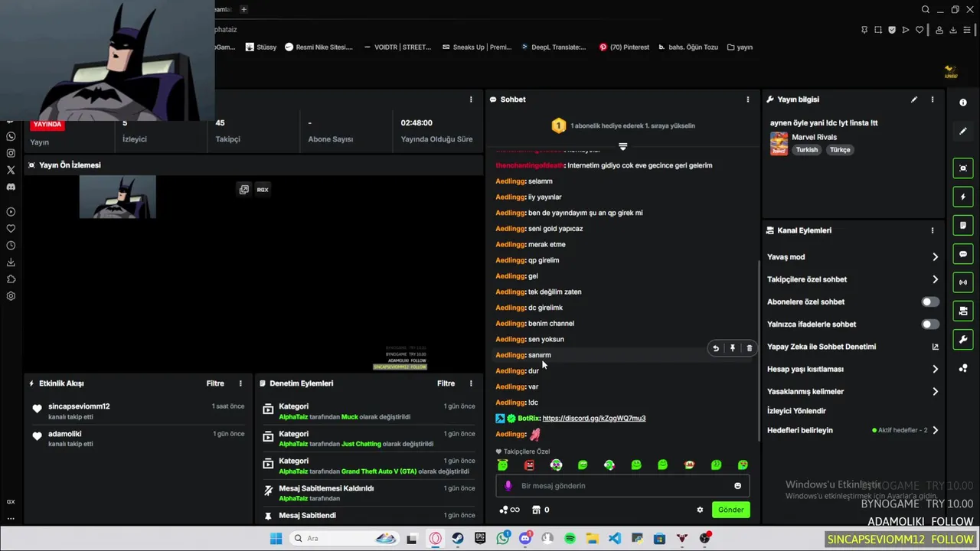Open WhatsApp in the Opera sidebar
The width and height of the screenshot is (980, 551).
pyautogui.click(x=11, y=136)
